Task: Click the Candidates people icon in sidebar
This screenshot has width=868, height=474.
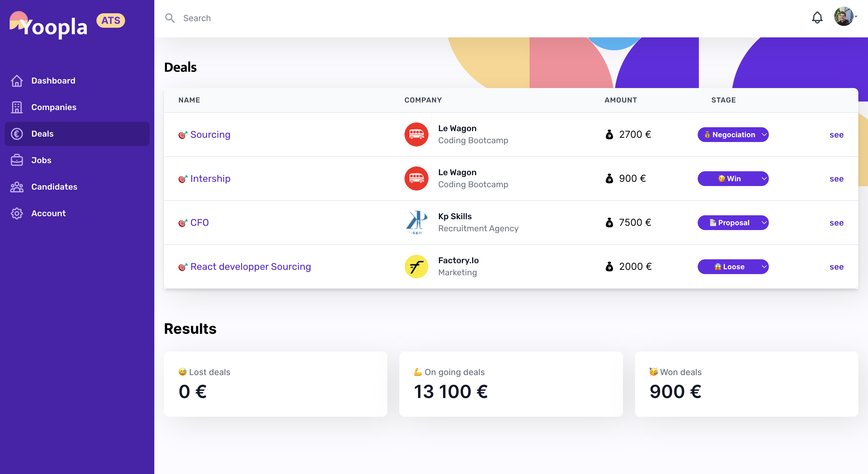Action: coord(17,187)
